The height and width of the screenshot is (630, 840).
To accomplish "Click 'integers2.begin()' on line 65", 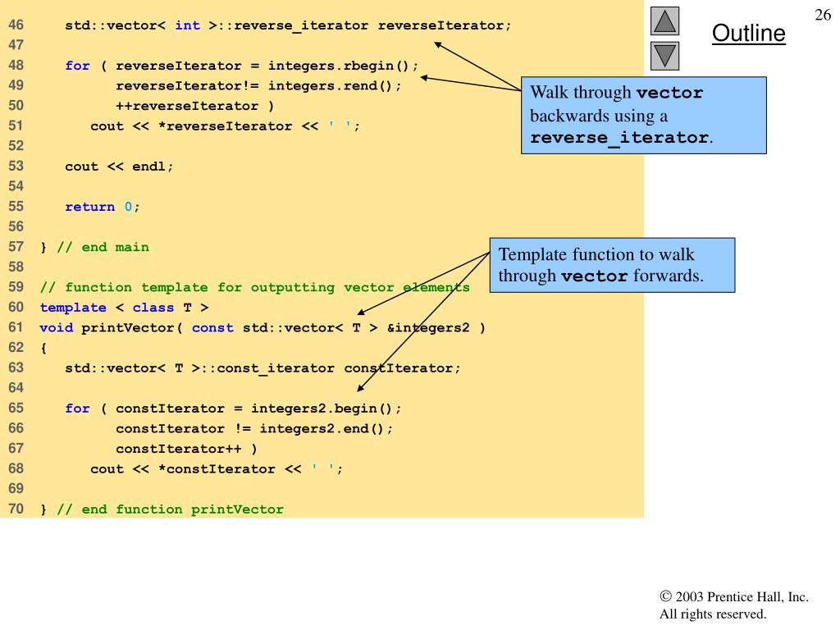I will (322, 409).
